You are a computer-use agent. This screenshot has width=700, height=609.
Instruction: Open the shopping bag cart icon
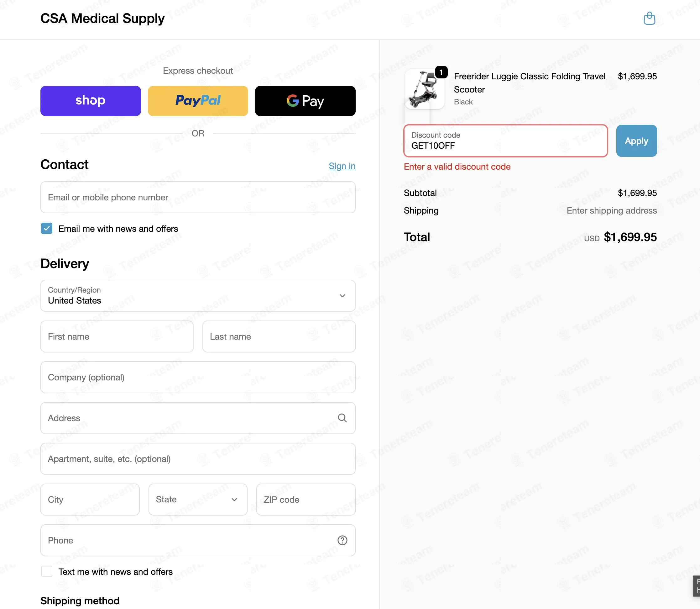click(x=649, y=19)
